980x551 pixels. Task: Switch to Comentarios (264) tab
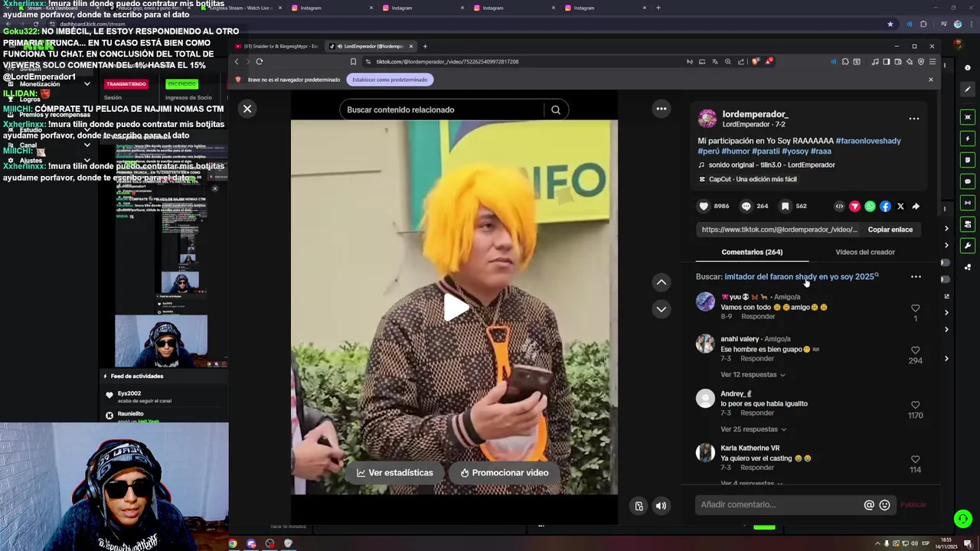tap(752, 252)
